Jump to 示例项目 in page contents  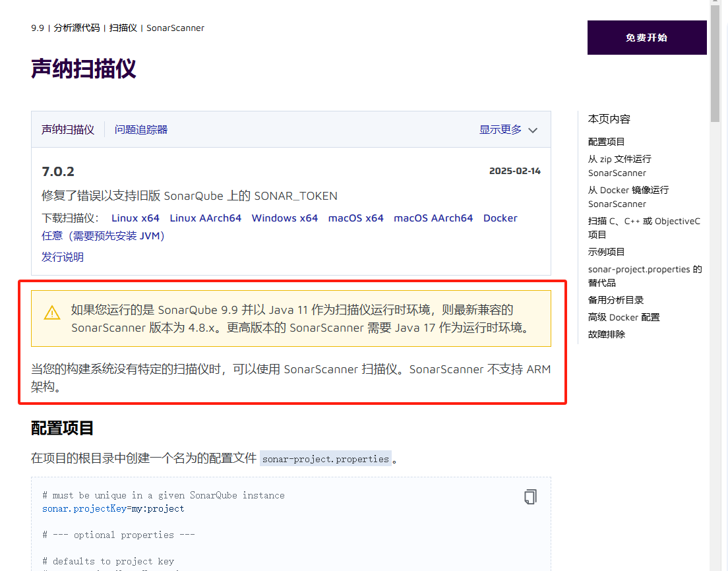(607, 252)
